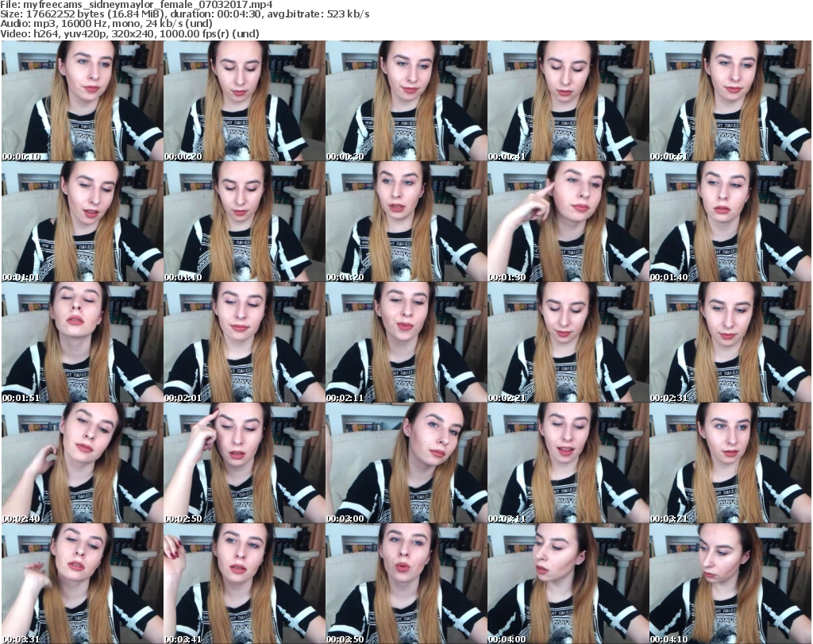Select the "Size: 17662252 bytes" info line
Viewport: 813px width, 644px height.
(x=185, y=14)
